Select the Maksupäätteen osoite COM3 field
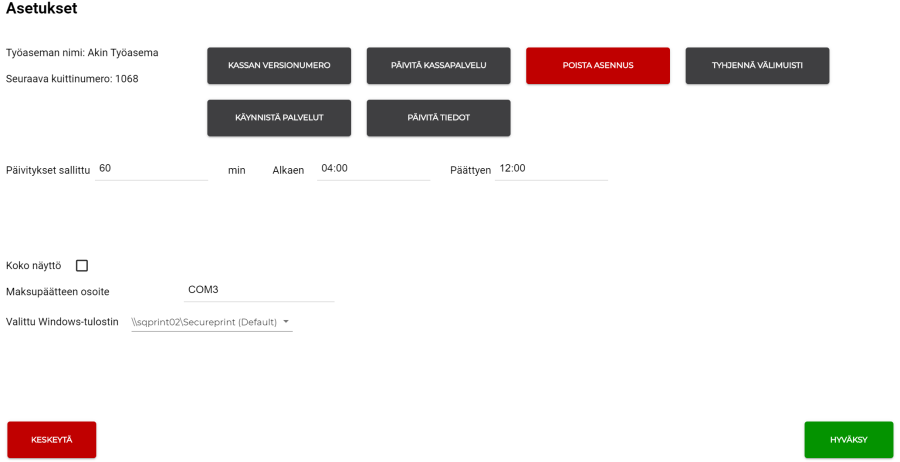The image size is (900, 462). [260, 290]
